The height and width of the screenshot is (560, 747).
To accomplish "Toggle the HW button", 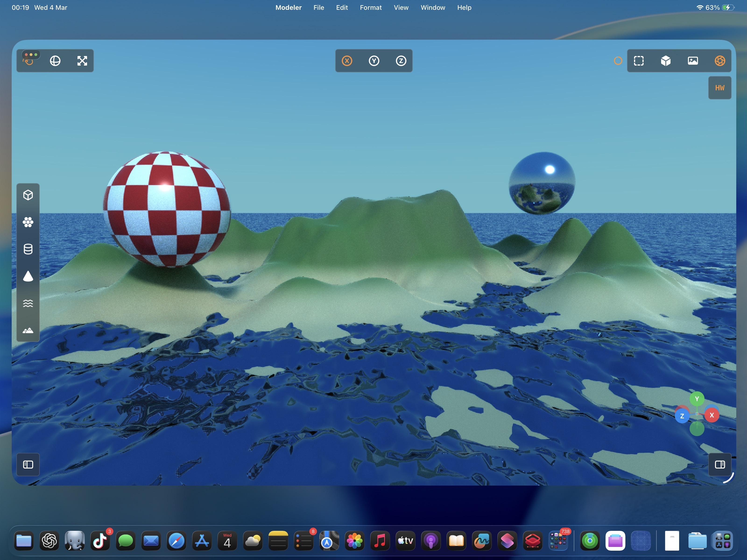I will (720, 88).
